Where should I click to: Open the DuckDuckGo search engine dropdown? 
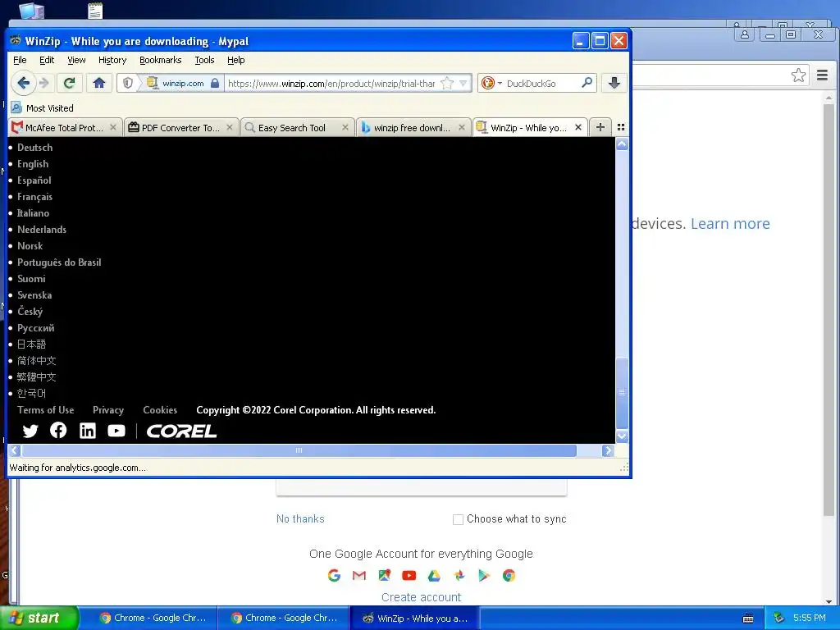point(491,83)
